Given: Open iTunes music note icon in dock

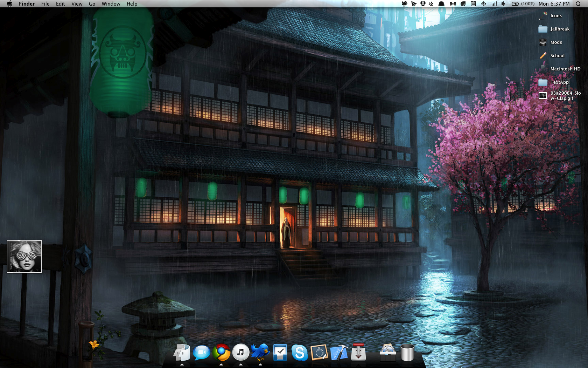Looking at the screenshot, I should coord(241,353).
